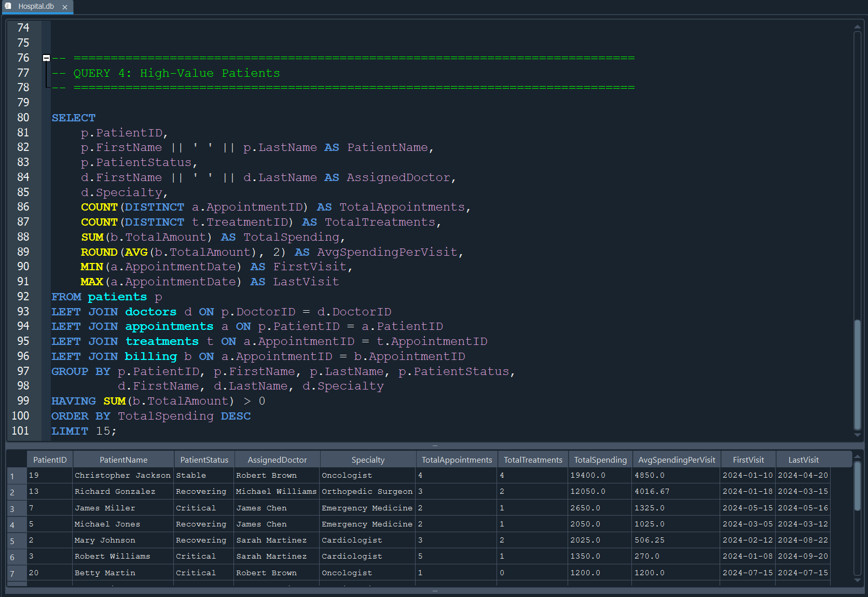Click the results grid scroll-down arrow
This screenshot has height=597, width=868.
tap(857, 580)
